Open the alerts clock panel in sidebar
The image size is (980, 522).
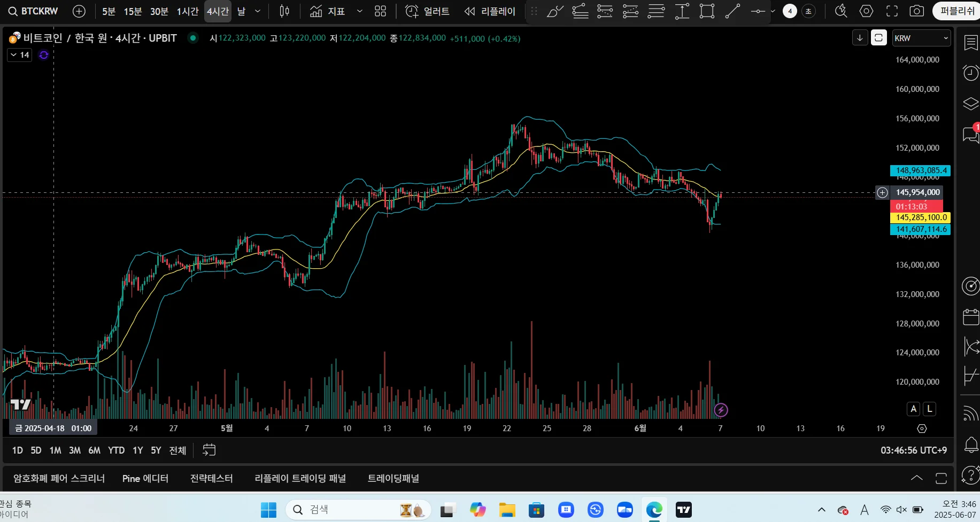point(970,73)
